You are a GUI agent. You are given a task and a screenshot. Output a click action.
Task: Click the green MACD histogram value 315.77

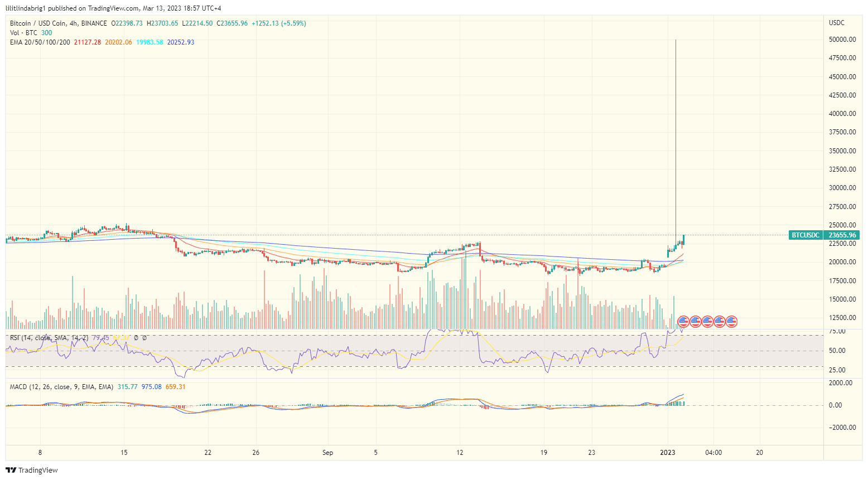point(127,387)
